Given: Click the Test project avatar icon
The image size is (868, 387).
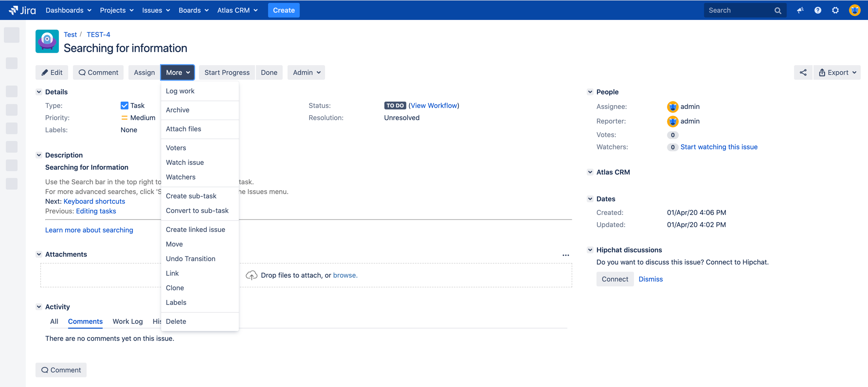Looking at the screenshot, I should coord(47,41).
